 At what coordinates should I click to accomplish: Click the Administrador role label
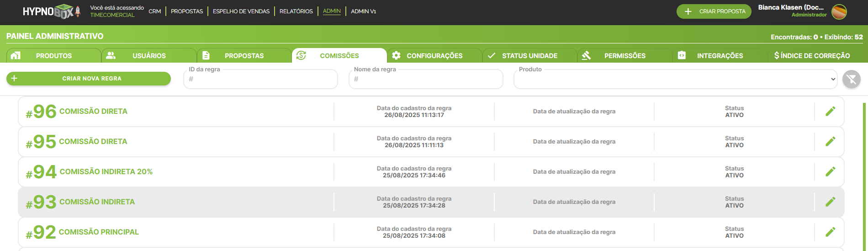click(809, 15)
